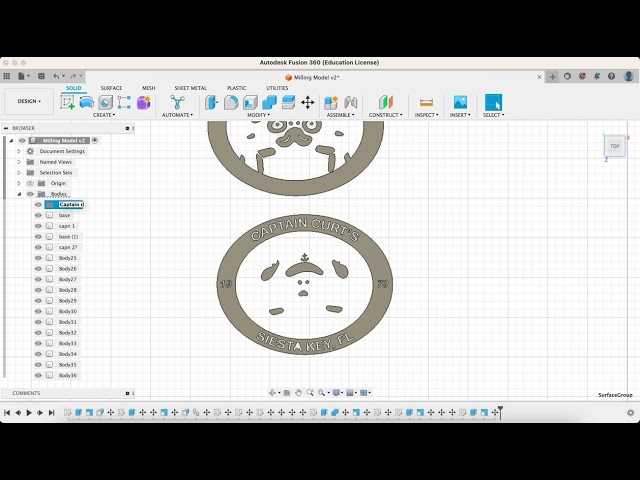The height and width of the screenshot is (480, 640).
Task: Open the Measure ruler tool
Action: pyautogui.click(x=426, y=102)
